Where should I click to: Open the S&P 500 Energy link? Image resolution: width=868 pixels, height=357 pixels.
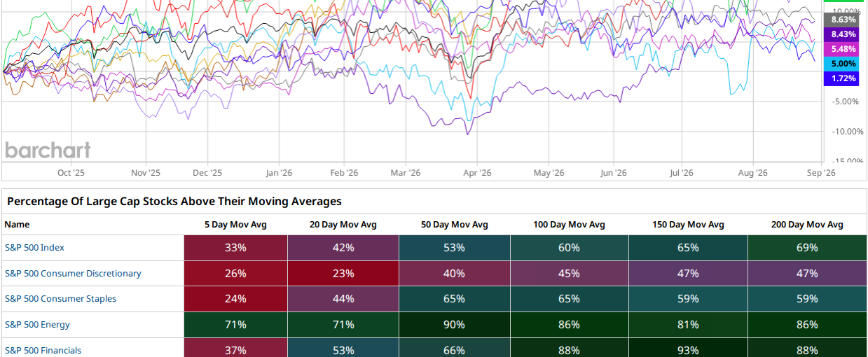tap(37, 325)
